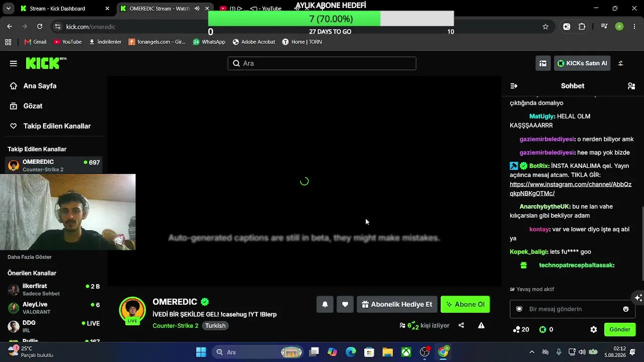Click kontay username in chat
Viewport: 644px width, 362px height.
coord(539,229)
